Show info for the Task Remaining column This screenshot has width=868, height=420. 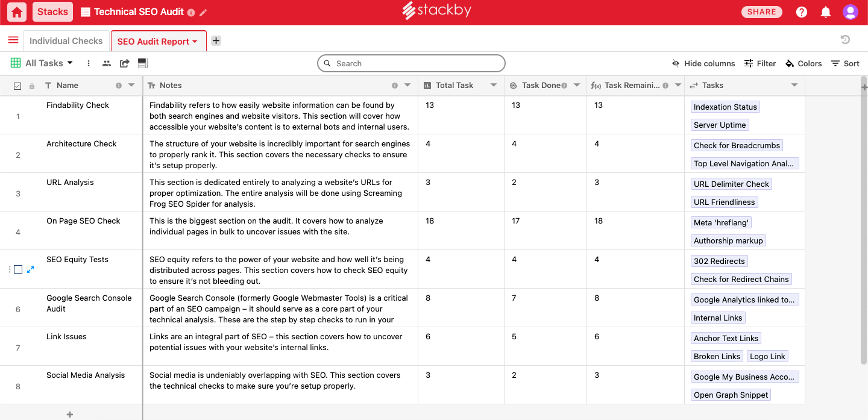point(665,86)
